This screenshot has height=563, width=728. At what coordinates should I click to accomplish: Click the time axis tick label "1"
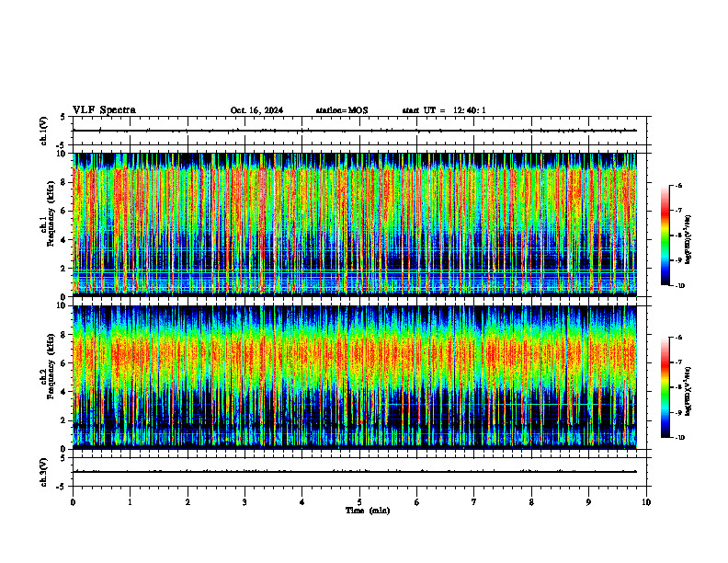pos(130,502)
